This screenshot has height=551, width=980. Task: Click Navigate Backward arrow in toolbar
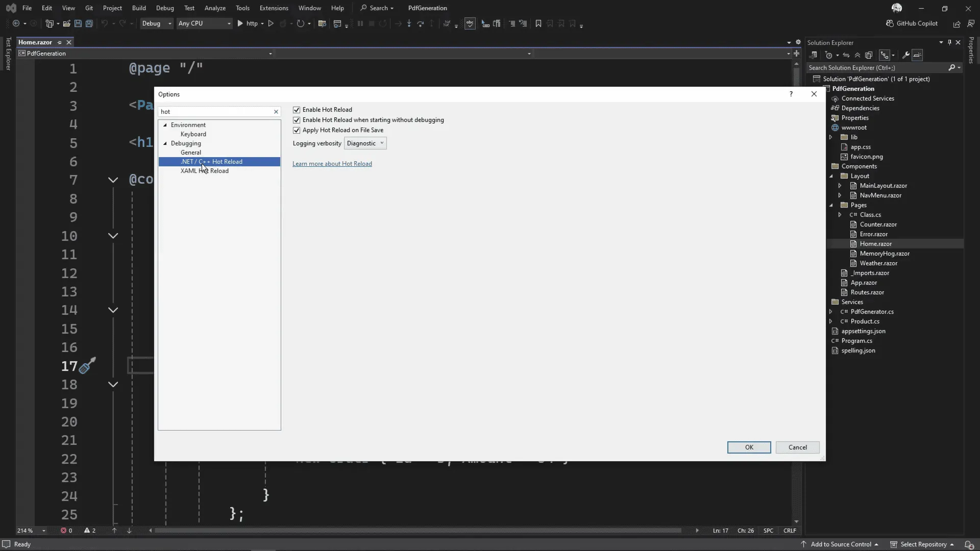click(x=16, y=23)
